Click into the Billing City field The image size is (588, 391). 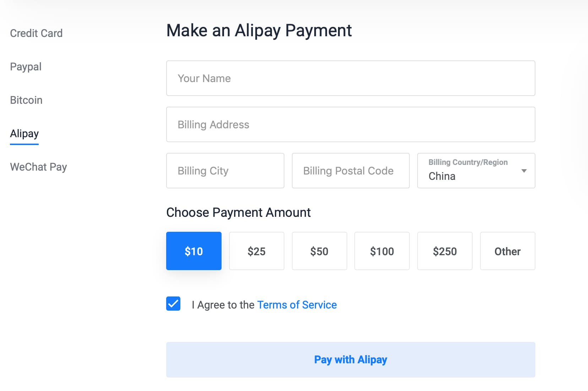point(225,171)
